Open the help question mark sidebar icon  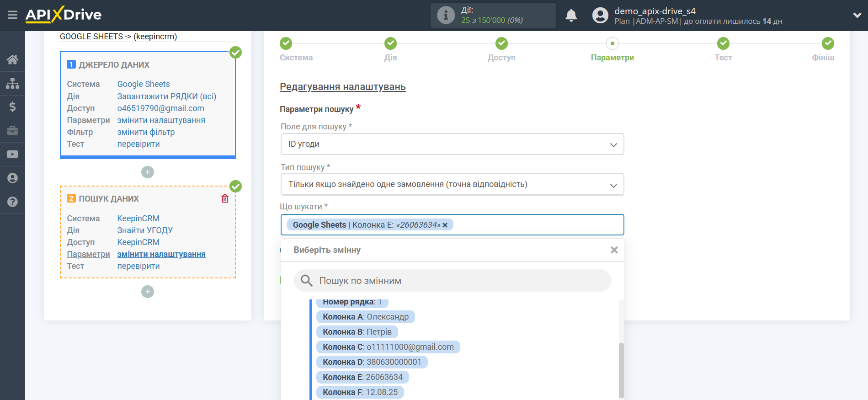click(x=12, y=202)
